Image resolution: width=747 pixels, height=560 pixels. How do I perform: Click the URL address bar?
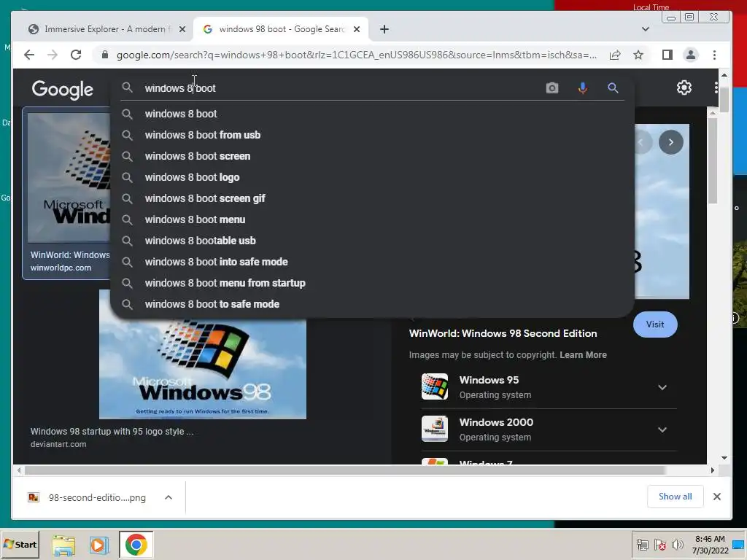point(356,55)
